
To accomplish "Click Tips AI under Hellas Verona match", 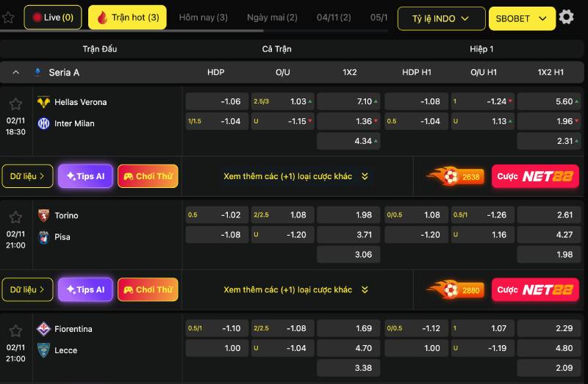I will [85, 176].
